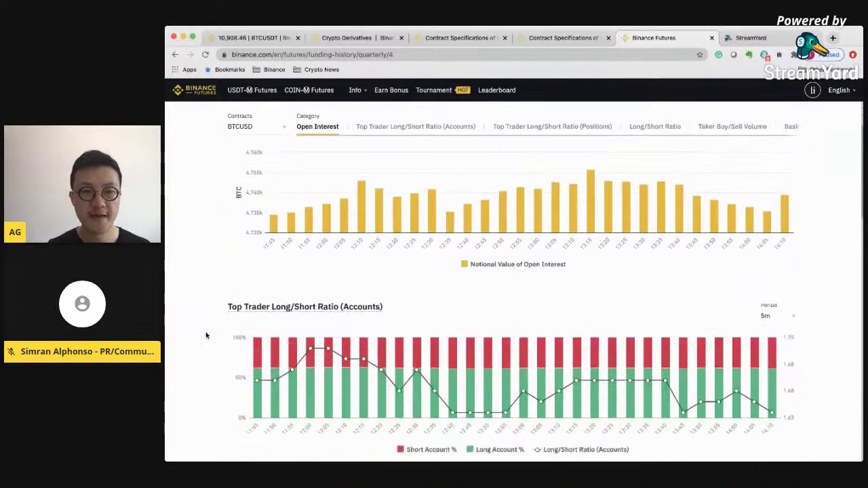Expand the Info menu
The image size is (868, 488).
(x=357, y=90)
